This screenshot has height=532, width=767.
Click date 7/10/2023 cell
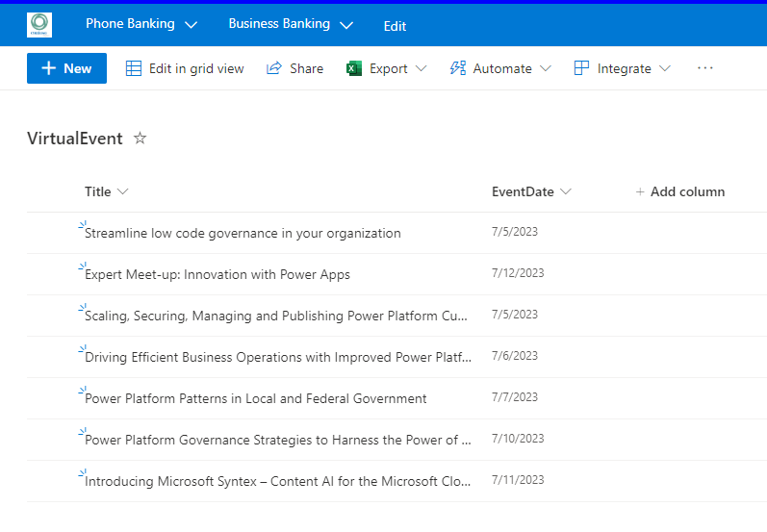coord(518,439)
